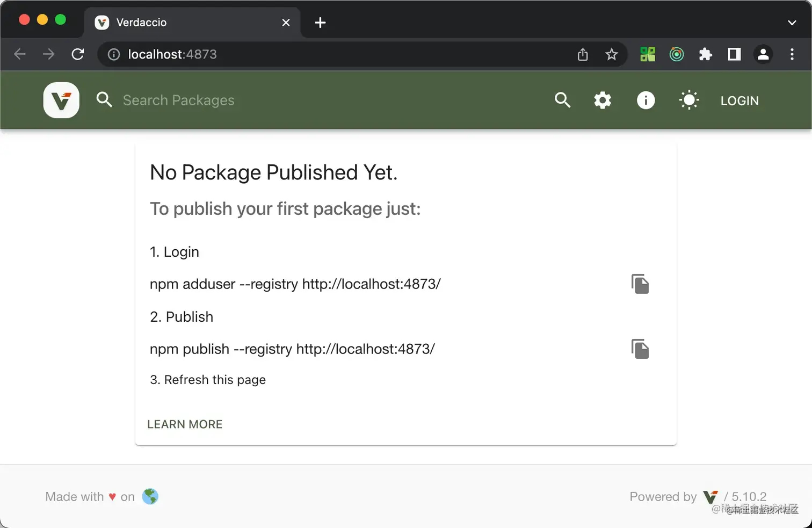Bookmark this page with star icon

[611, 54]
